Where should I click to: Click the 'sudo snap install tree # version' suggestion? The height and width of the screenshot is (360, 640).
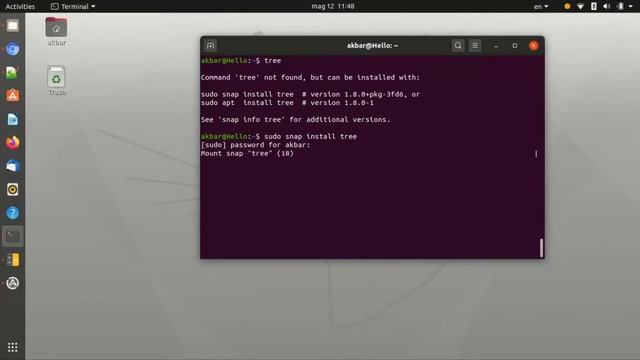tap(310, 94)
